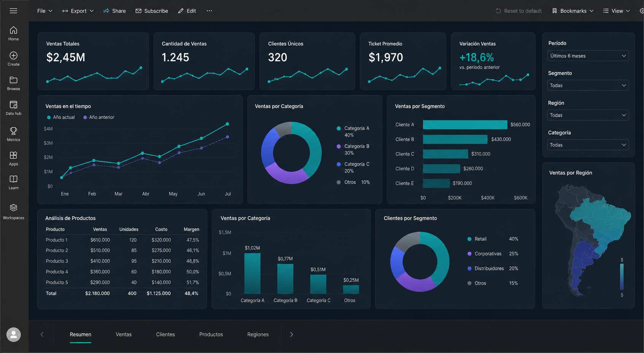The image size is (644, 353).
Task: Click the Cantidad de Ventas KPI card
Action: coord(204,61)
